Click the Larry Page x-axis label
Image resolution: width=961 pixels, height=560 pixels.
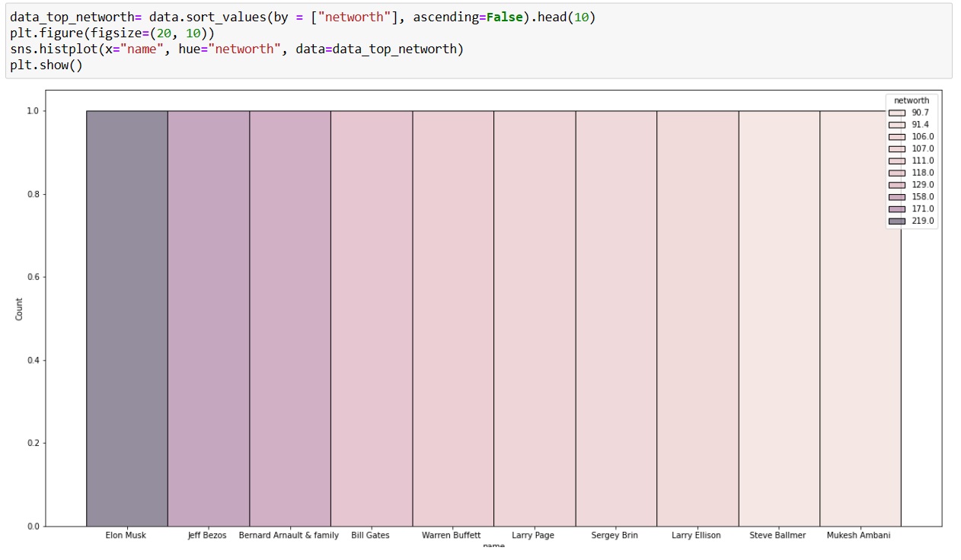[x=533, y=536]
